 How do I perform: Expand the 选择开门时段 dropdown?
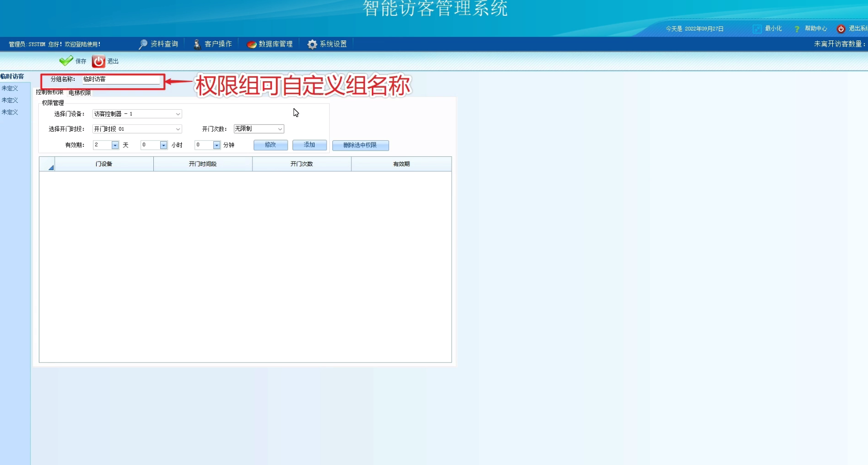tap(178, 129)
